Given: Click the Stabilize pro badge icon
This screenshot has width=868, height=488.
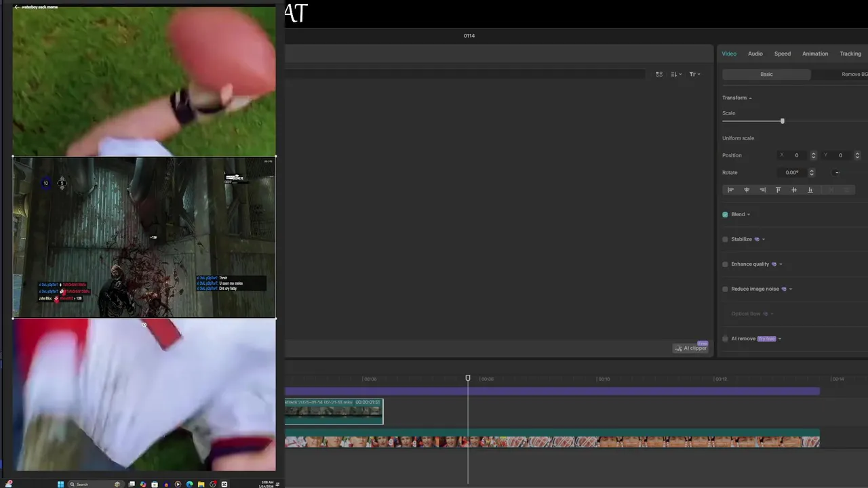Looking at the screenshot, I should [x=757, y=239].
